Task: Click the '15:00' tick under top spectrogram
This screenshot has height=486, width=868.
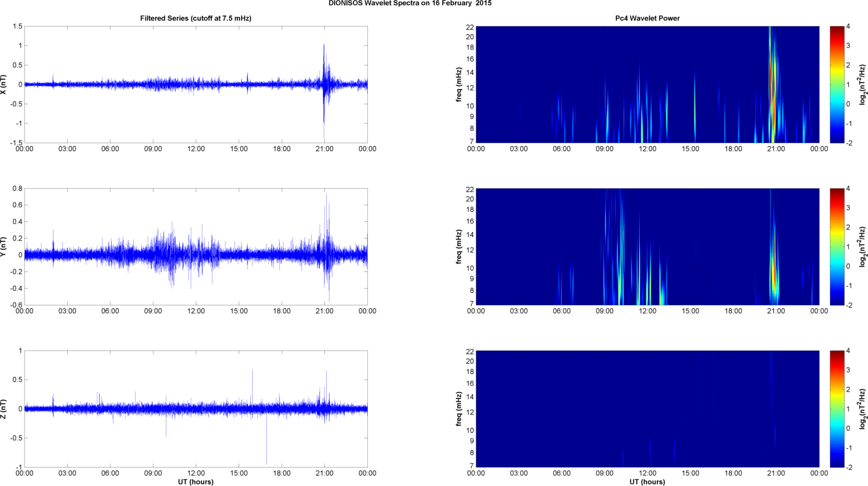Action: click(690, 149)
